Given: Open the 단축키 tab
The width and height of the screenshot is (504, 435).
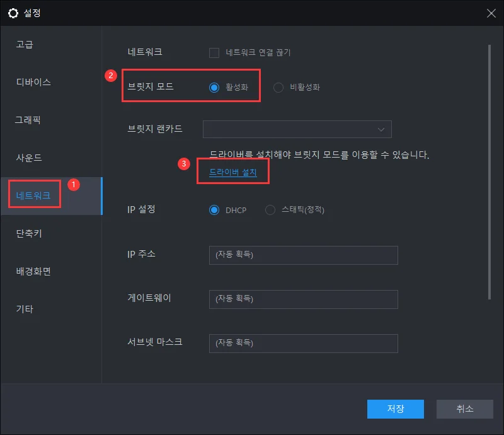Looking at the screenshot, I should (x=29, y=233).
